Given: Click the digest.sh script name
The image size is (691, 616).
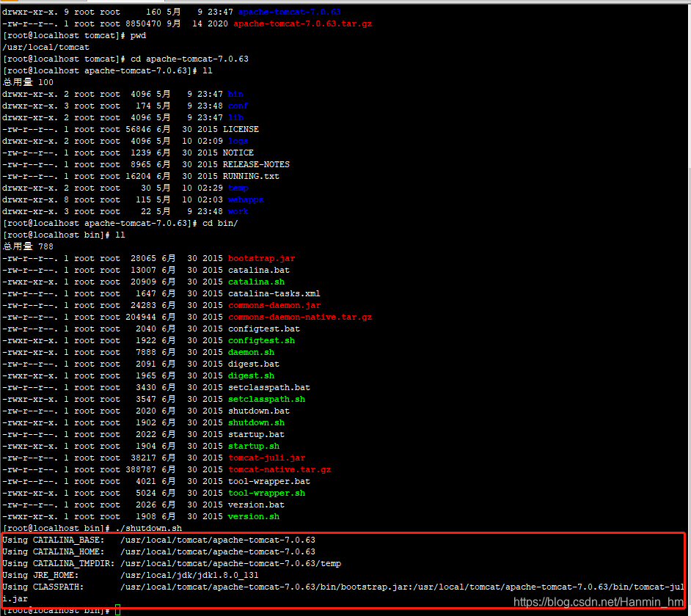Looking at the screenshot, I should pyautogui.click(x=251, y=376).
